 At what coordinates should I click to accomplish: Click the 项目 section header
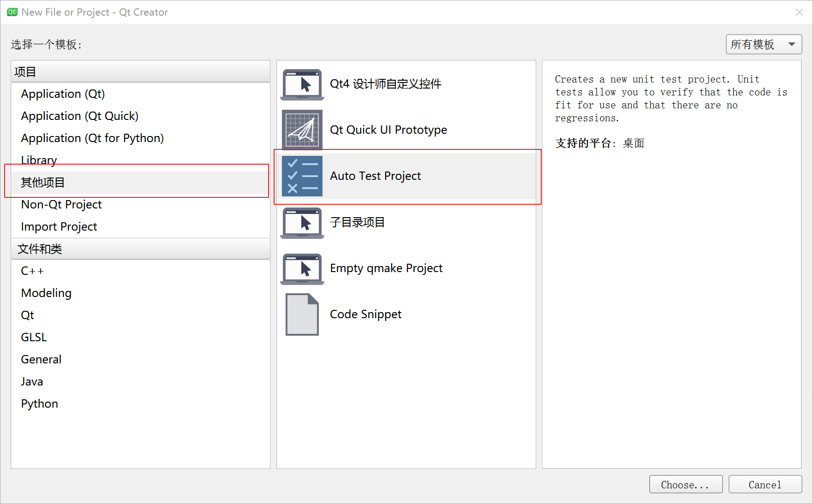(x=140, y=72)
